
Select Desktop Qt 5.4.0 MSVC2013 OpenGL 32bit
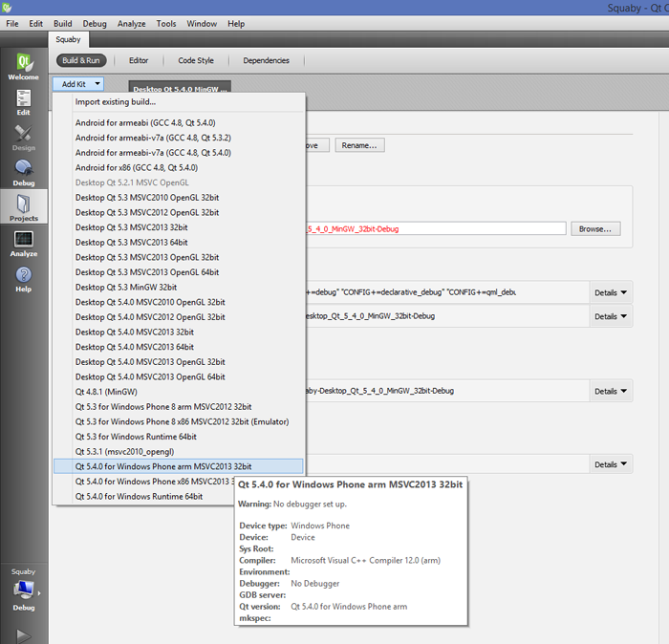180,362
